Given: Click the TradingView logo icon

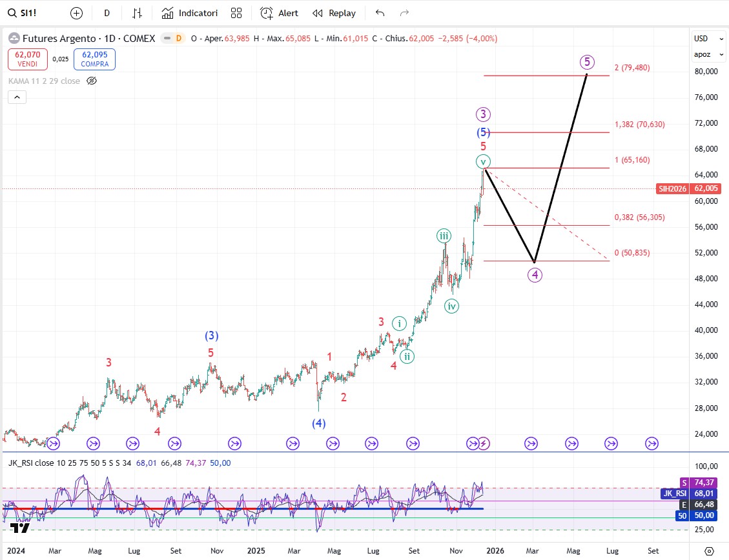Looking at the screenshot, I should pyautogui.click(x=20, y=528).
